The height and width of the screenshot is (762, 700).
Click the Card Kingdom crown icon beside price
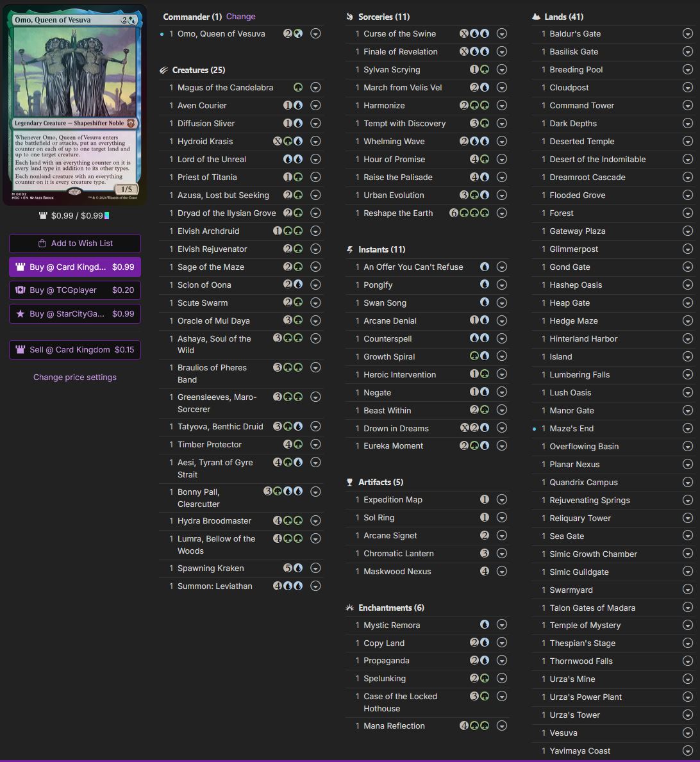pos(43,215)
